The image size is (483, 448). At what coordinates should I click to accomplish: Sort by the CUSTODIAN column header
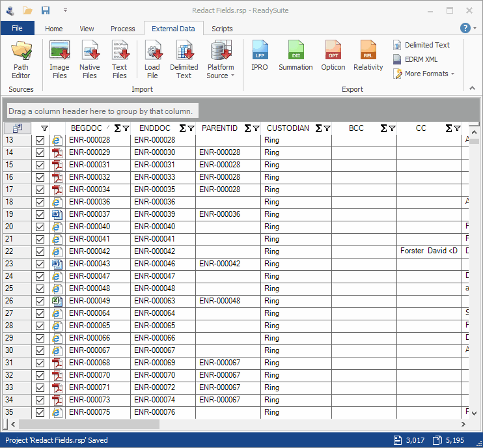point(288,128)
